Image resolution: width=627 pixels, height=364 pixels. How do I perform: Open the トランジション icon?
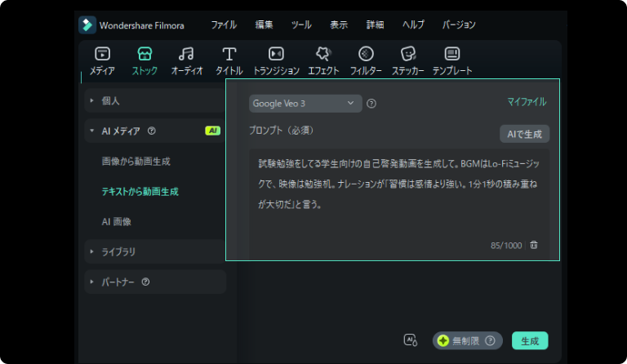coord(276,54)
